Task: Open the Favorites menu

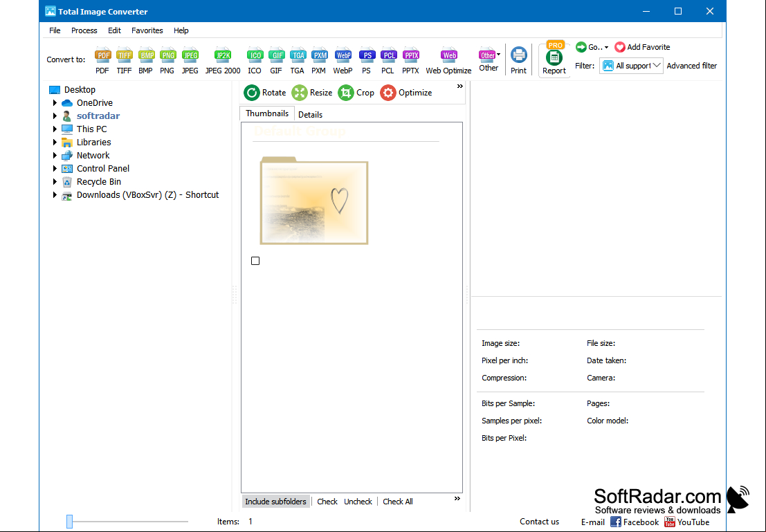Action: tap(147, 30)
